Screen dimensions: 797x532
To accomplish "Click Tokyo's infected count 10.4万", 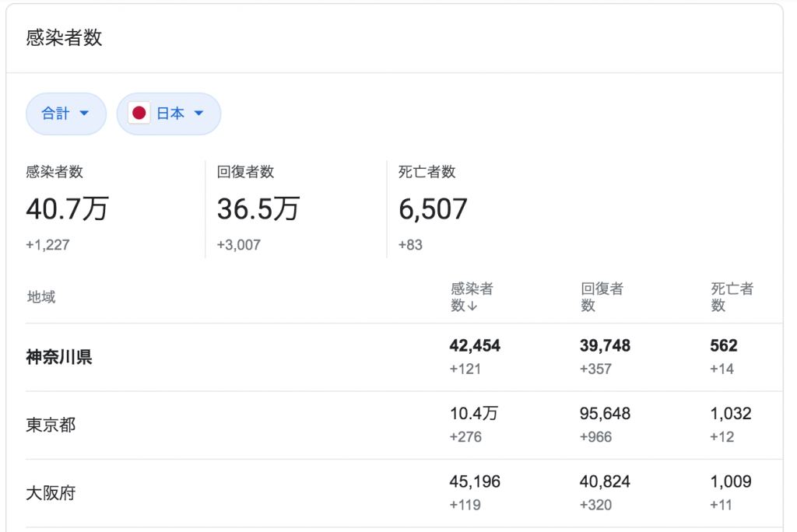I will [x=474, y=414].
